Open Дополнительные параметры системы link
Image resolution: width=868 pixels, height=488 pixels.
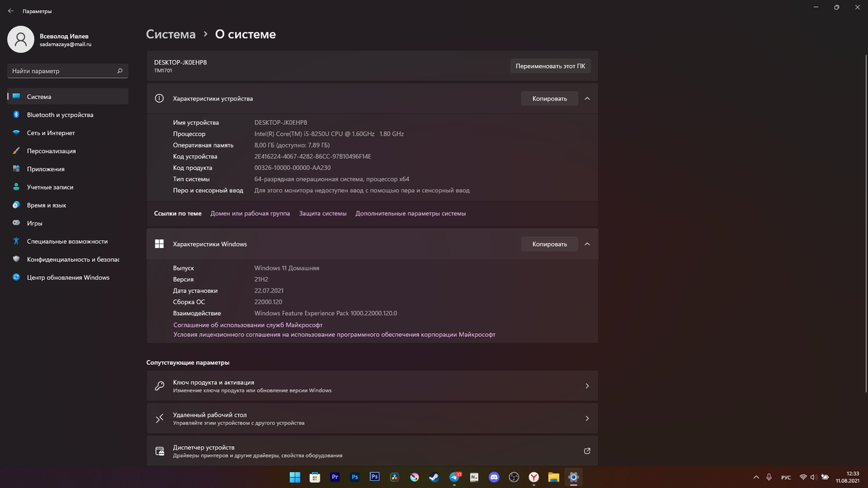411,213
